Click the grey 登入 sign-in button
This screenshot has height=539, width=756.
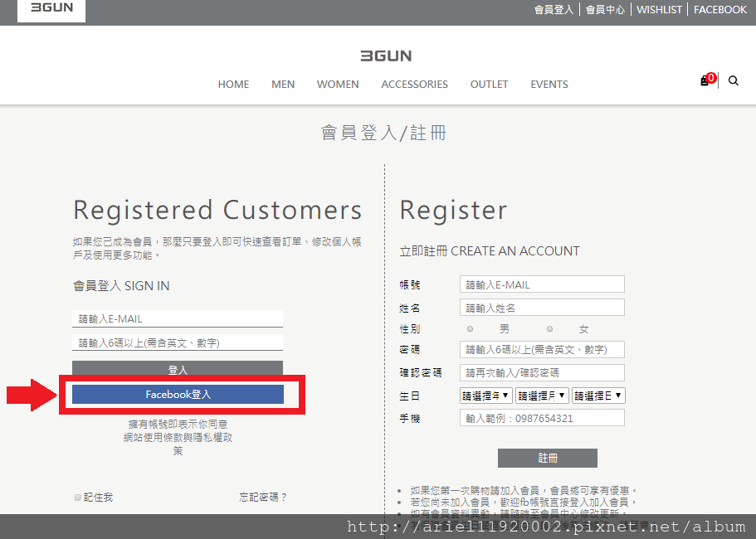(x=178, y=368)
